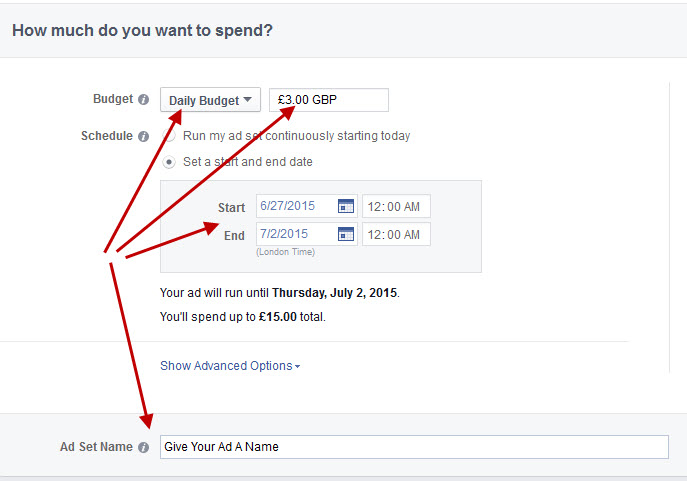687x481 pixels.
Task: Click the Start time 12:00 AM field
Action: 397,206
